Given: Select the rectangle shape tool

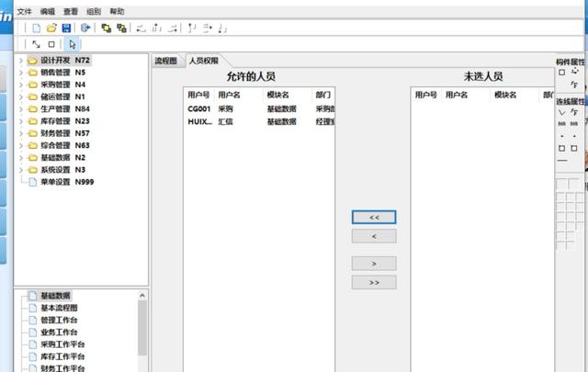Looking at the screenshot, I should click(x=51, y=44).
